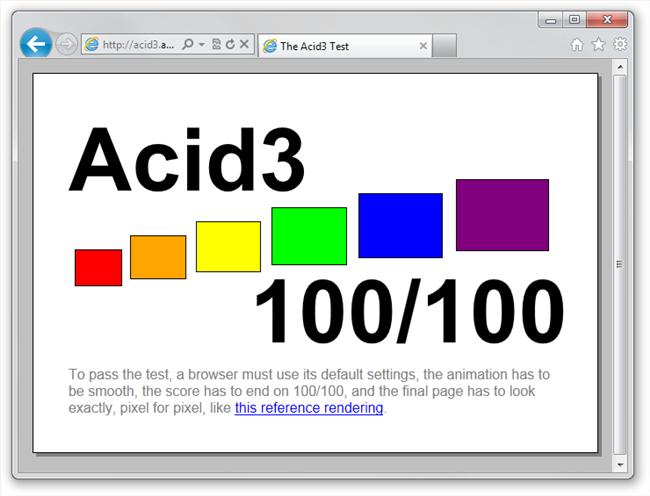Screen dimensions: 650x496
Task: Minimize the browser window
Action: point(551,20)
